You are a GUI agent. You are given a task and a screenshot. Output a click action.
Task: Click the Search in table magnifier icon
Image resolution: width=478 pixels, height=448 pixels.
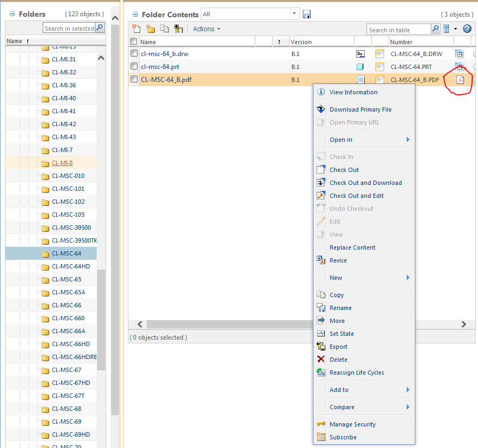(x=435, y=29)
